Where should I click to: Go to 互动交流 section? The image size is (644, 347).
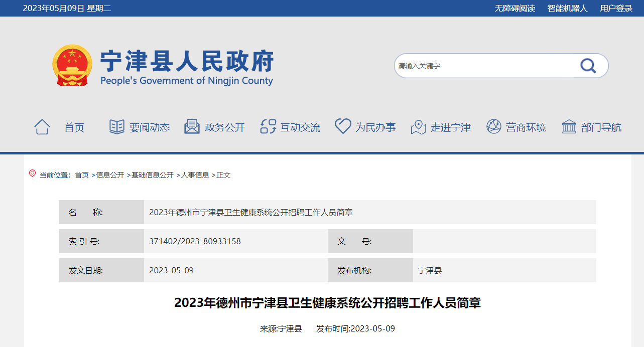point(300,127)
